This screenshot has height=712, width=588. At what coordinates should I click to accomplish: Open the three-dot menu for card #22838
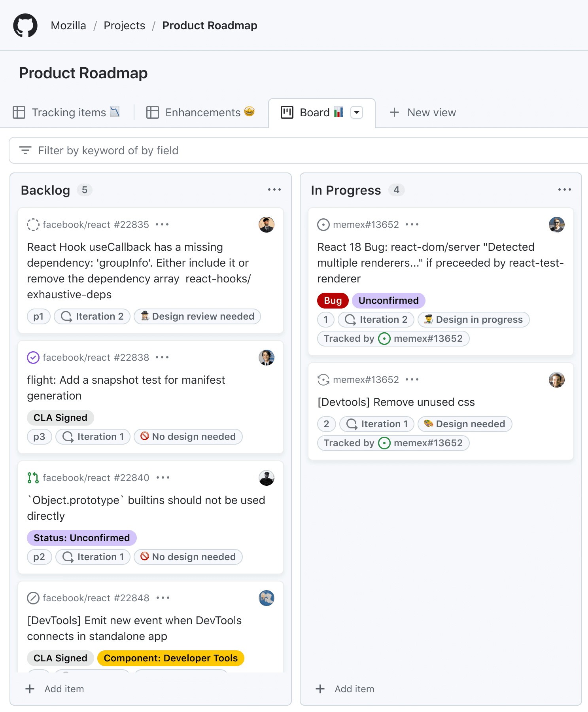point(162,358)
